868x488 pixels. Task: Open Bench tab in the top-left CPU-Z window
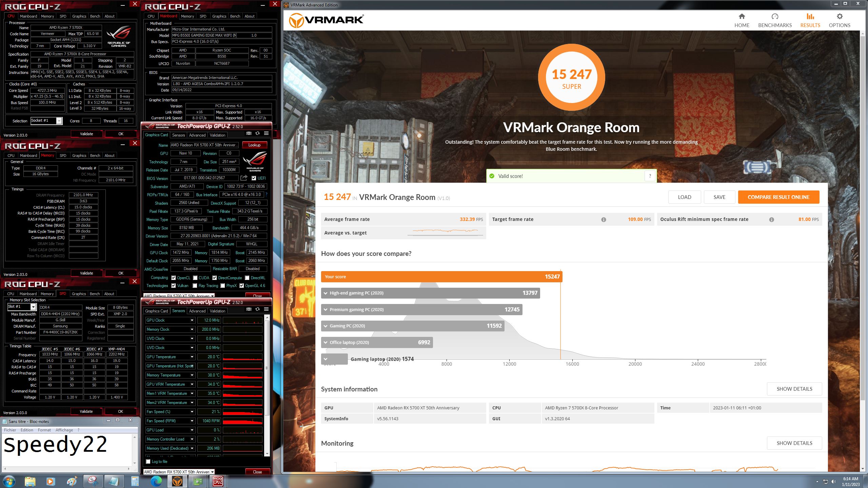95,16
